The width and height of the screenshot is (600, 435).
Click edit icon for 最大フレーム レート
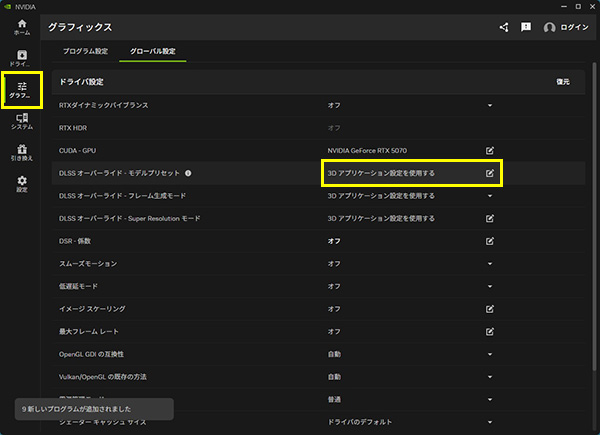490,332
